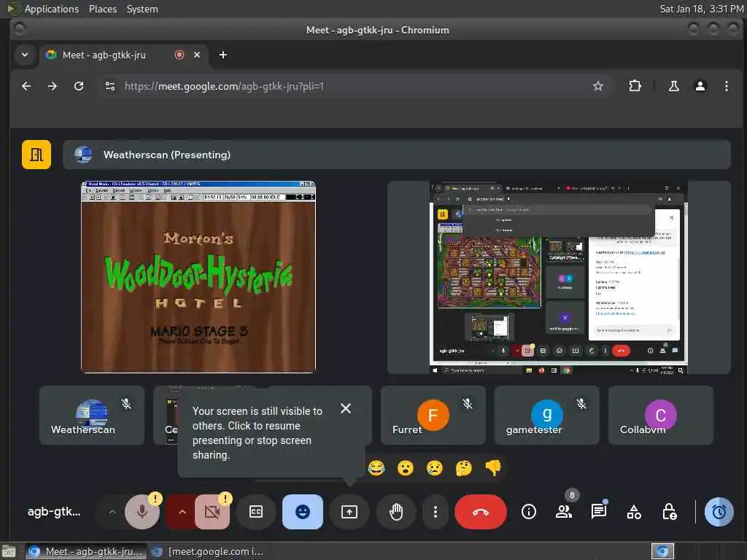Turn on closed captions
Image resolution: width=747 pixels, height=560 pixels.
coord(256,512)
